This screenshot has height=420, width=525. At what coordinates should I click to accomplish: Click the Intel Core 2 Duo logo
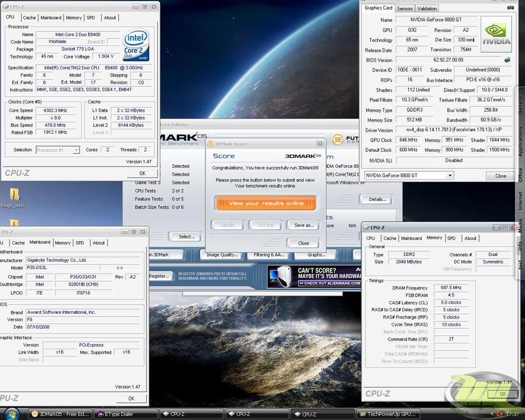[136, 46]
